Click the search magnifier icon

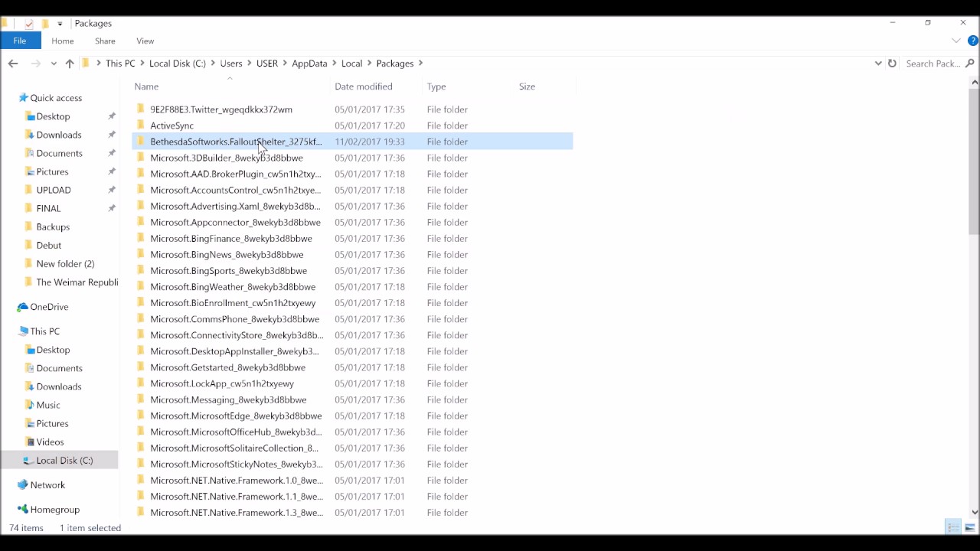[x=970, y=64]
